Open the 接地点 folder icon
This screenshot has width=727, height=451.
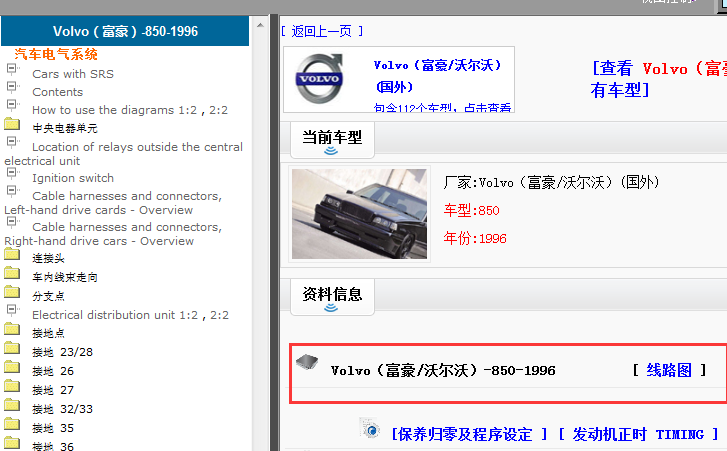[12, 330]
